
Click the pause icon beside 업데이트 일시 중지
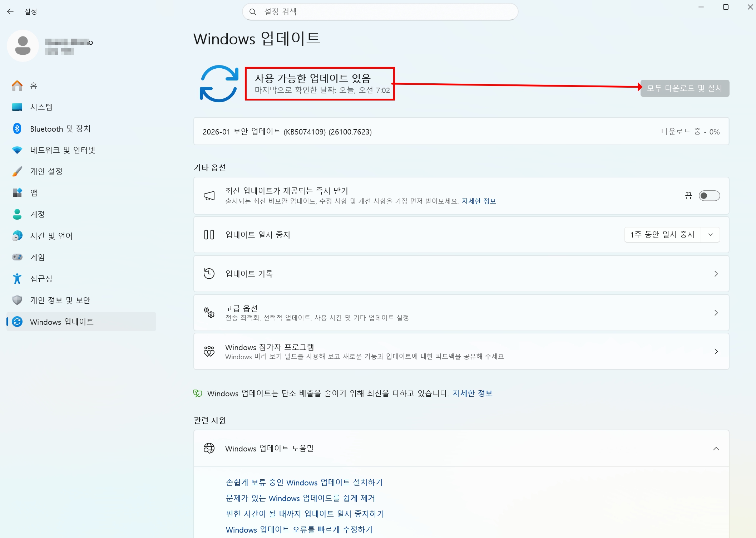tap(209, 235)
